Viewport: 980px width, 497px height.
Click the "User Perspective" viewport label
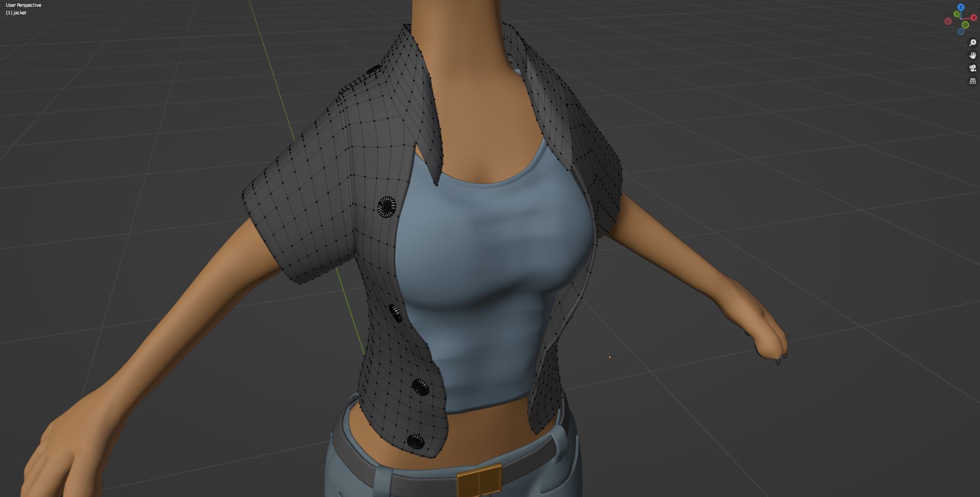coord(24,5)
